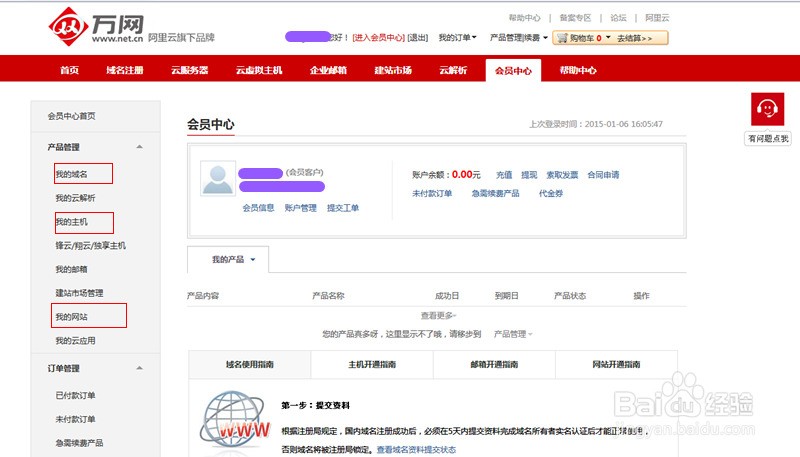Screen dimensions: 800x457
Task: Expand 查看更多 under product table
Action: pyautogui.click(x=438, y=315)
